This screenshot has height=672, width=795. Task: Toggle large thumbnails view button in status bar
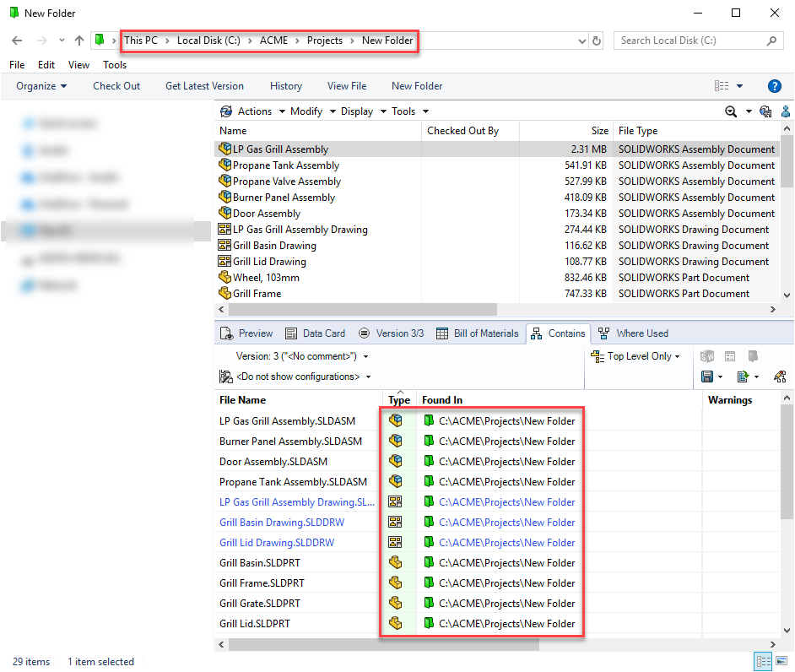(781, 661)
